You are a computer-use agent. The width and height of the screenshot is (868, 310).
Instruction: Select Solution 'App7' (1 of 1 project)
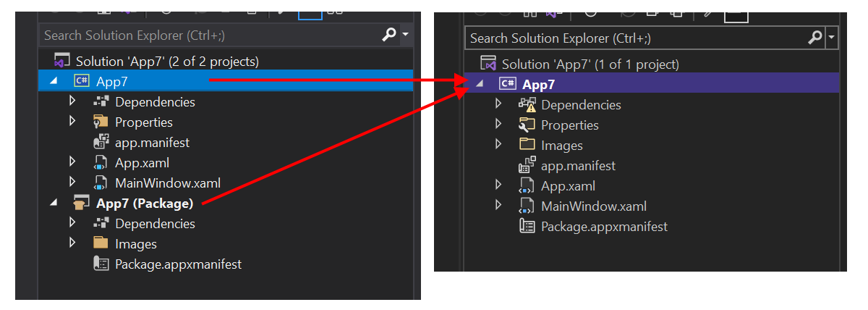coord(590,64)
